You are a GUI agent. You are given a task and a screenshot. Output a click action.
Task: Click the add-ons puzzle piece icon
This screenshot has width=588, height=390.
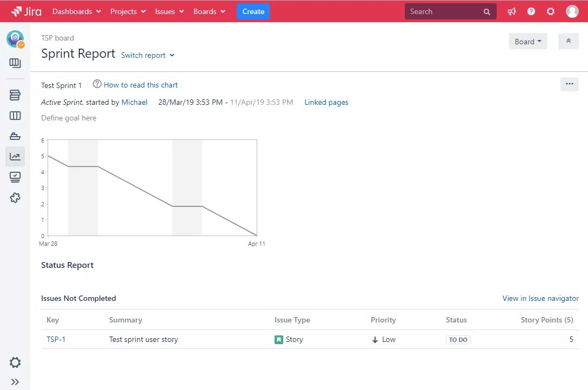tap(15, 198)
